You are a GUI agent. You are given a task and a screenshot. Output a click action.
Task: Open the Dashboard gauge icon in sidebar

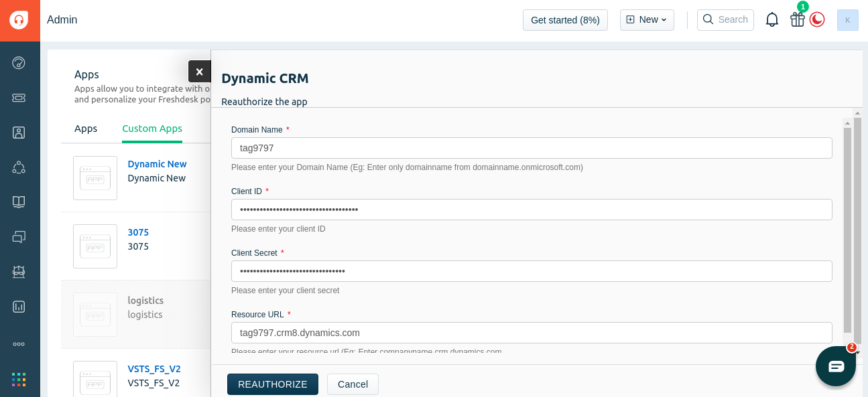19,63
